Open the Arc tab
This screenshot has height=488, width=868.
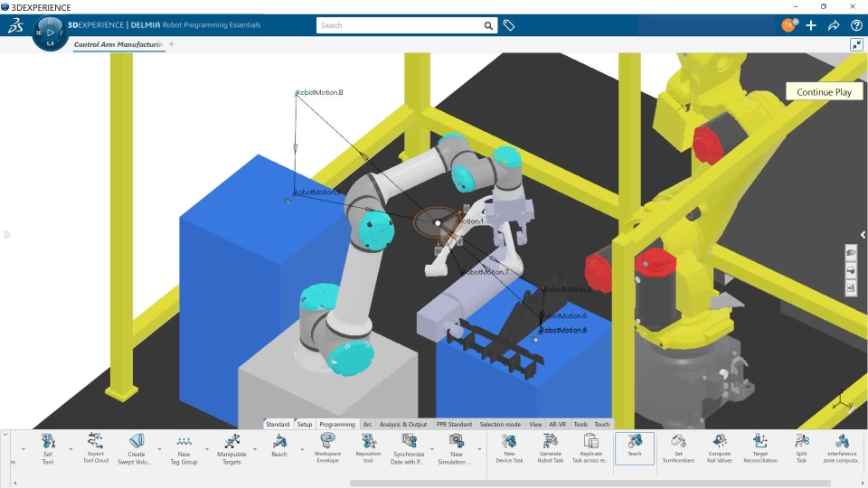(368, 425)
